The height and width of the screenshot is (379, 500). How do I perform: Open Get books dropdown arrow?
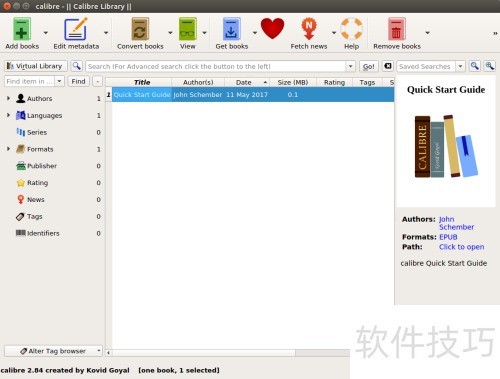255,33
